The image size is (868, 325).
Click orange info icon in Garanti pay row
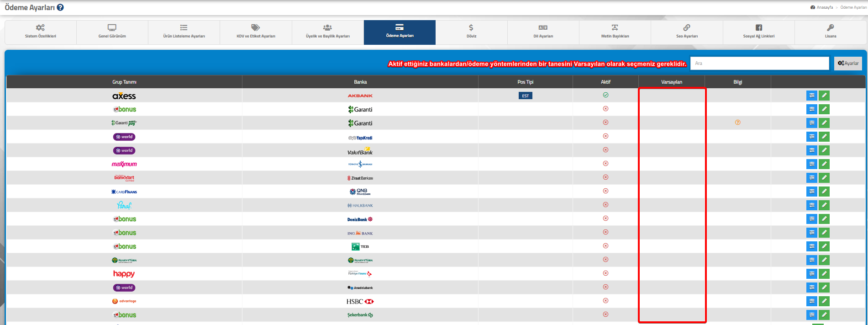(x=738, y=123)
